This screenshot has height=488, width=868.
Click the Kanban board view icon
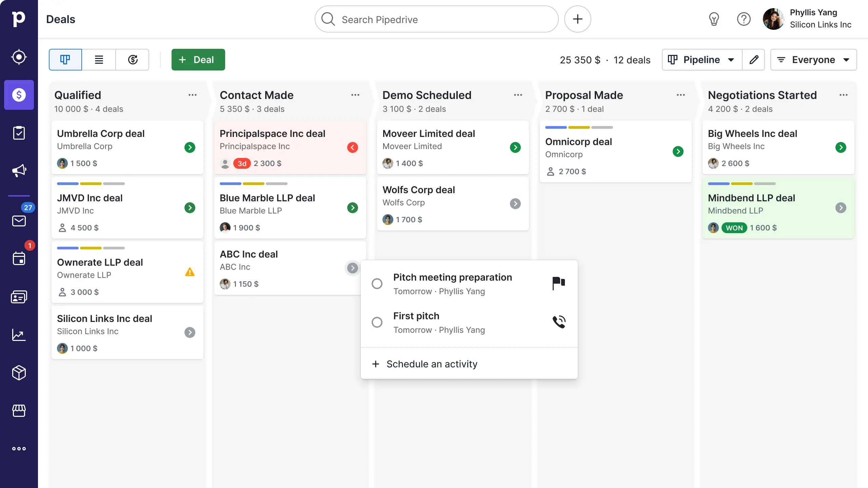click(65, 60)
